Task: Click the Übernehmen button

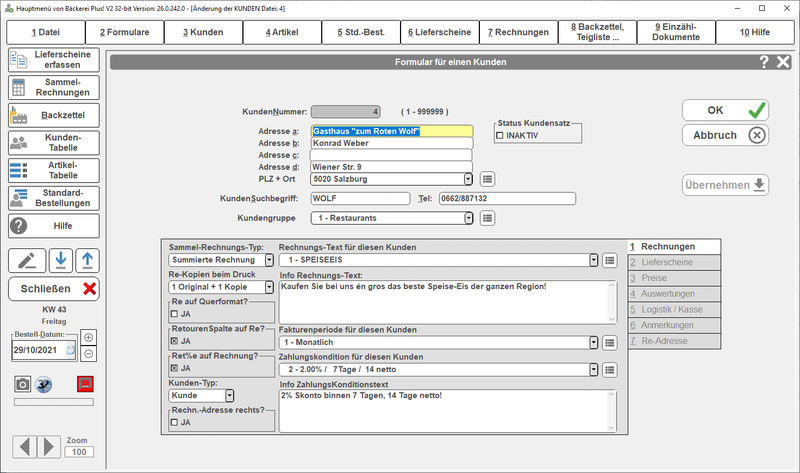Action: pos(726,185)
